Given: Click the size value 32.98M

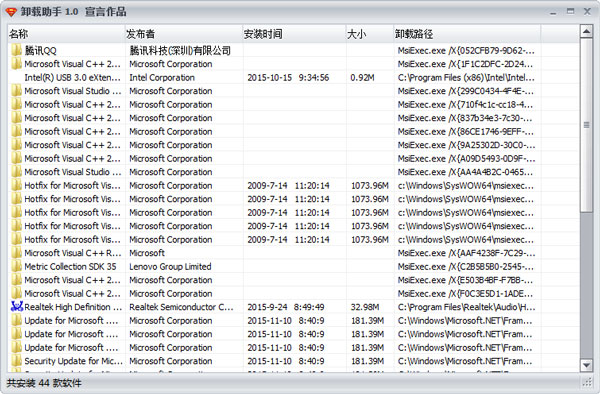Looking at the screenshot, I should coord(365,307).
